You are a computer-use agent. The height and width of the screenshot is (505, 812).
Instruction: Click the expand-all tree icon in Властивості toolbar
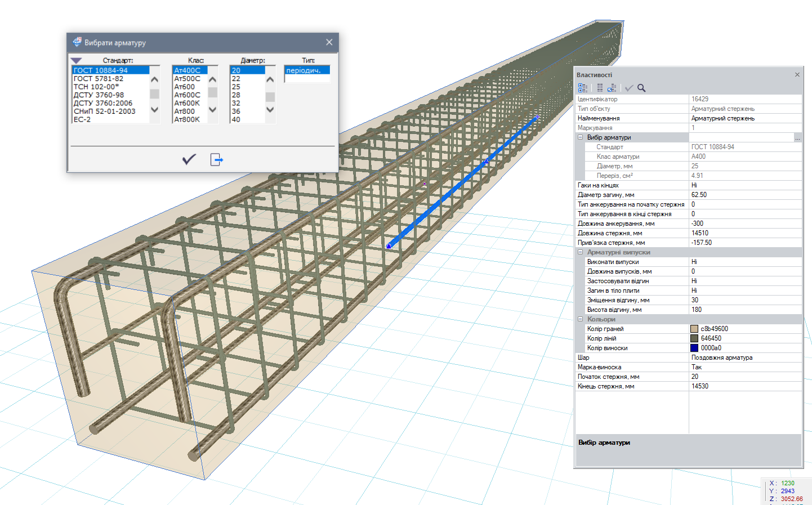(x=583, y=88)
